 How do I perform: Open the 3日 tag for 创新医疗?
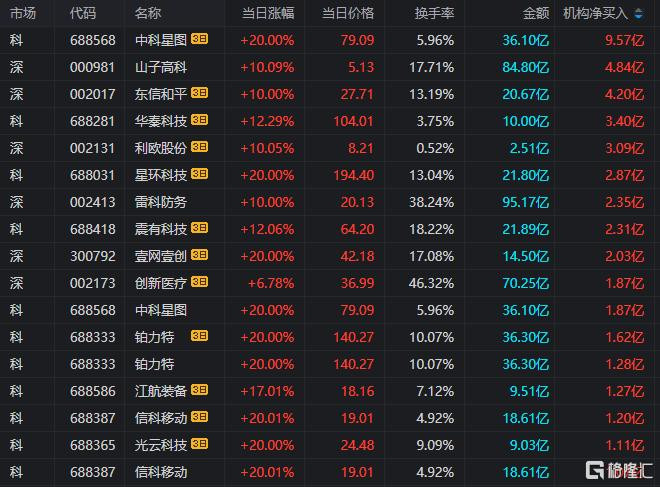(x=200, y=282)
